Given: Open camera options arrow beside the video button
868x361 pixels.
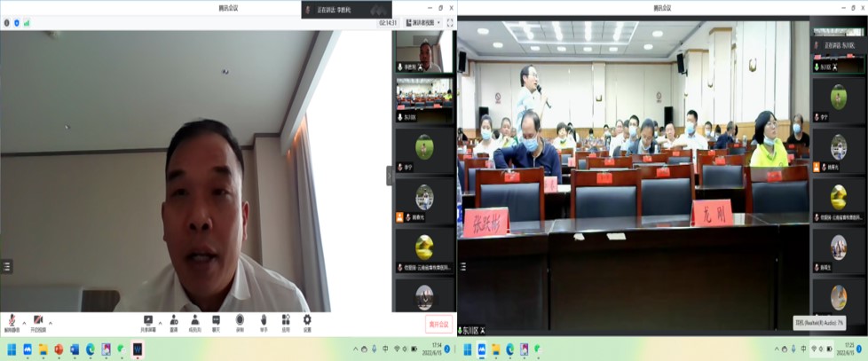Looking at the screenshot, I should (x=51, y=323).
